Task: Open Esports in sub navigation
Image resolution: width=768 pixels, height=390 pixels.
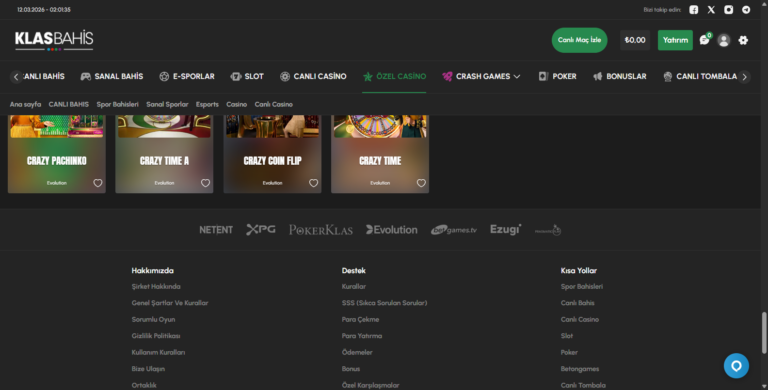Action: [x=207, y=104]
